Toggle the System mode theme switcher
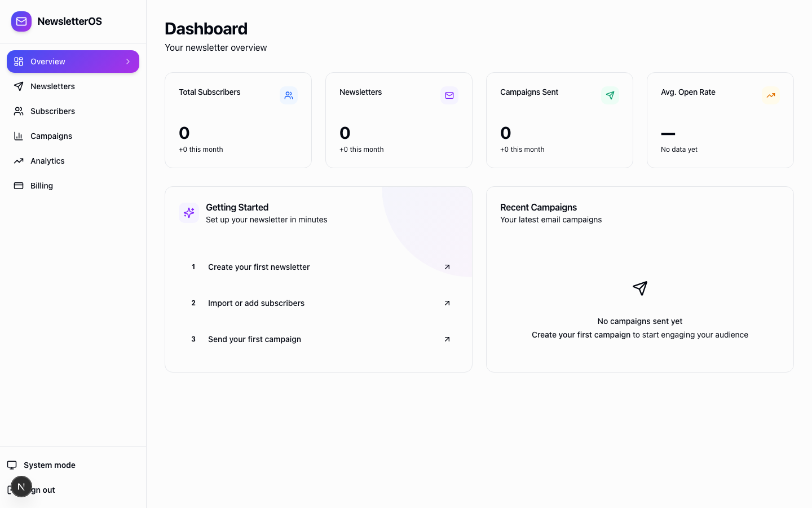Screen dimensions: 812x508 click(x=73, y=465)
